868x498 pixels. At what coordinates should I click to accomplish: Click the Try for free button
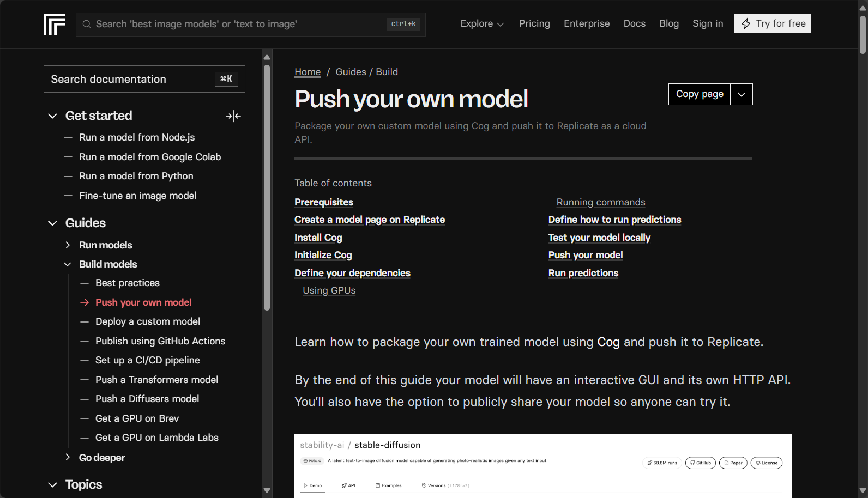(773, 23)
